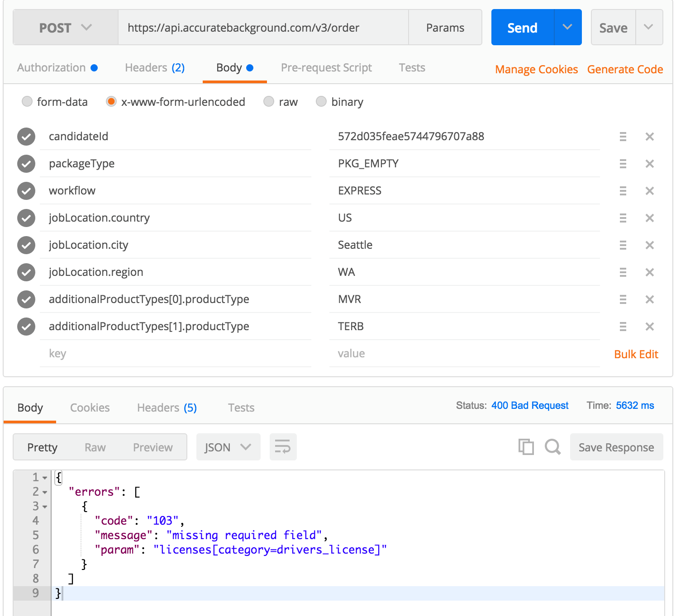The height and width of the screenshot is (616, 676).
Task: Open the Pre-request Script tab
Action: [326, 68]
